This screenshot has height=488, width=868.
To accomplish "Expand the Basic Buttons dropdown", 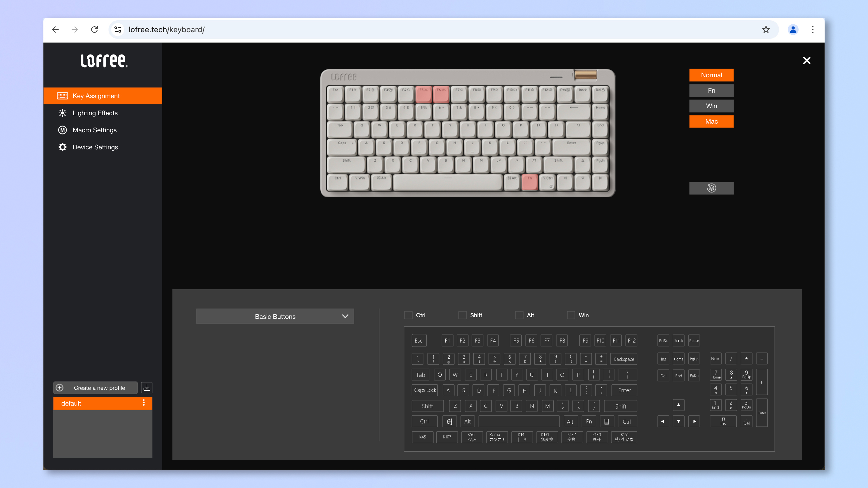I will 275,316.
